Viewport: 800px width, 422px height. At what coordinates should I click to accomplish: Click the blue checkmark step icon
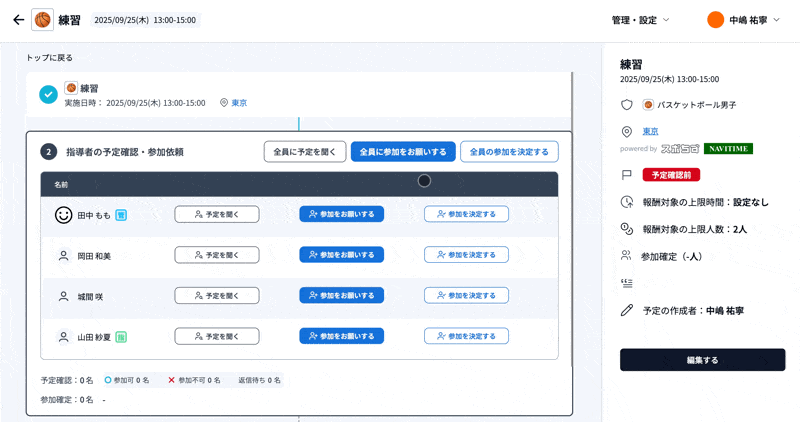tap(47, 94)
